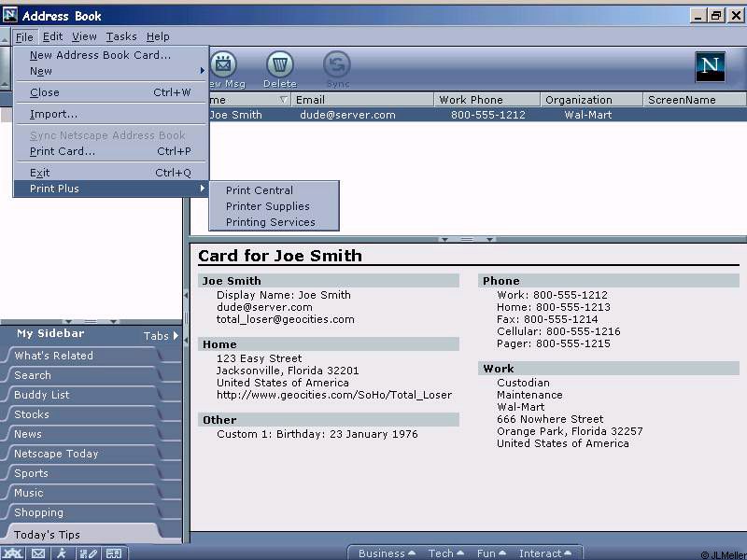This screenshot has width=747, height=560.
Task: Open Netscape Today sidebar tab
Action: [83, 454]
